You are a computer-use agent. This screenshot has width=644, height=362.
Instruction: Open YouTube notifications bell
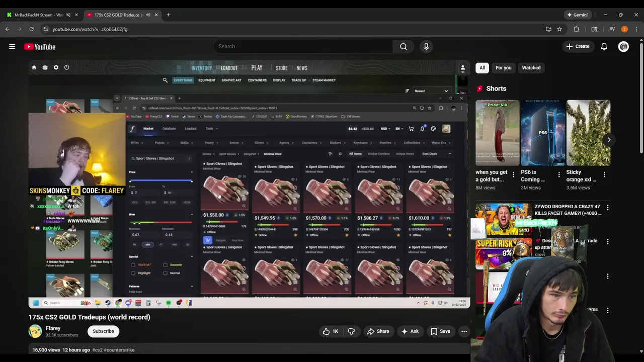[604, 47]
